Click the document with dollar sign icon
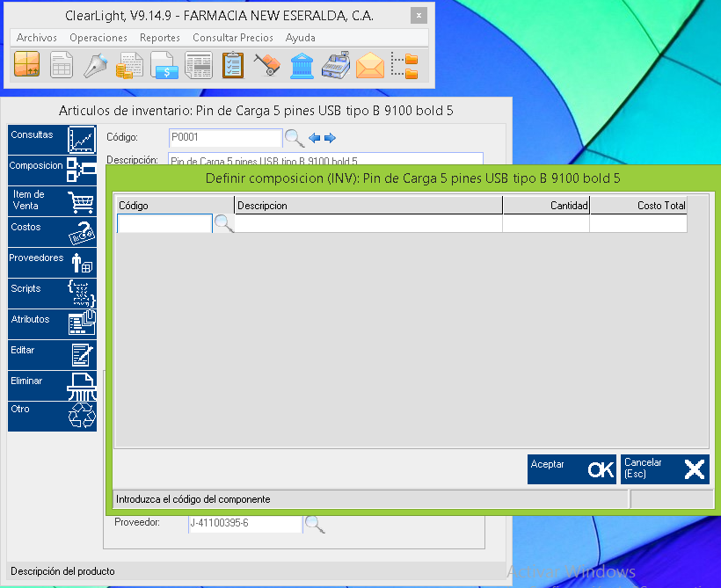Screen dimensions: 721x588 pyautogui.click(x=164, y=66)
